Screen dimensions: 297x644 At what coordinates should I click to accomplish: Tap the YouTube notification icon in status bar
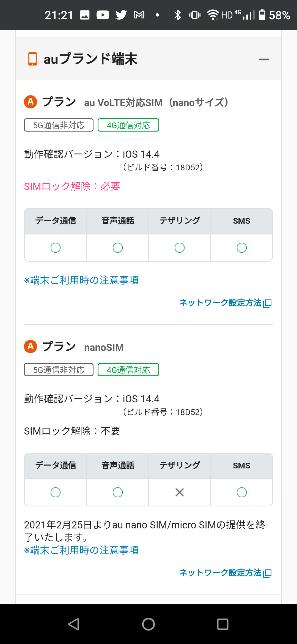(103, 15)
